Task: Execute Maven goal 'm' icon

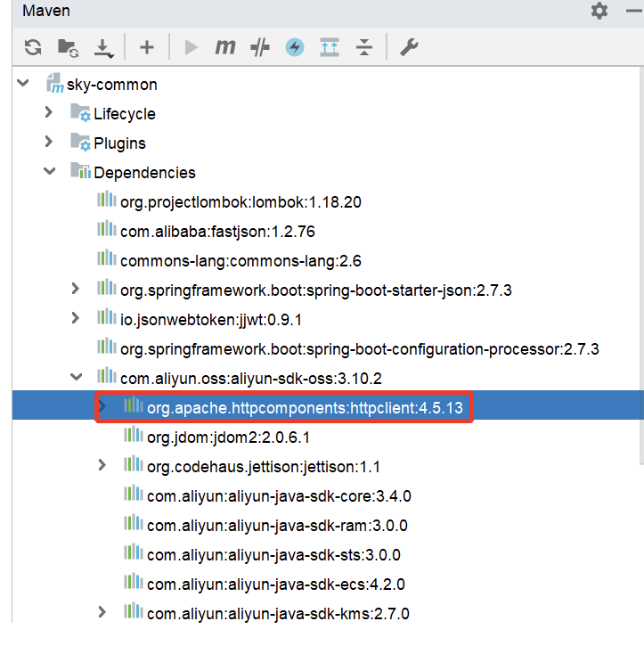Action: [225, 47]
